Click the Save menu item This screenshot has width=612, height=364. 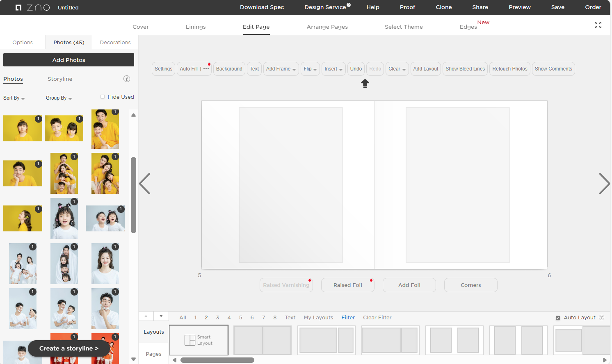point(558,7)
